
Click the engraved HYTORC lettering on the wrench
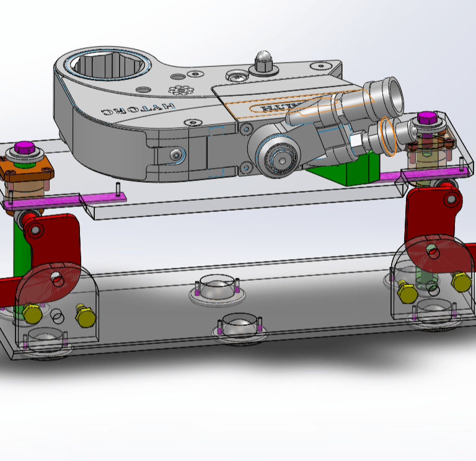tap(138, 108)
